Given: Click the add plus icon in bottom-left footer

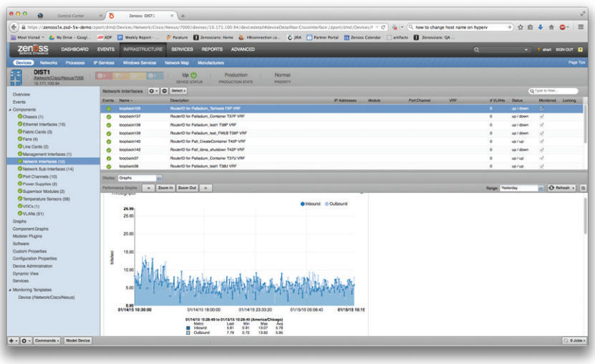Looking at the screenshot, I should [x=12, y=340].
